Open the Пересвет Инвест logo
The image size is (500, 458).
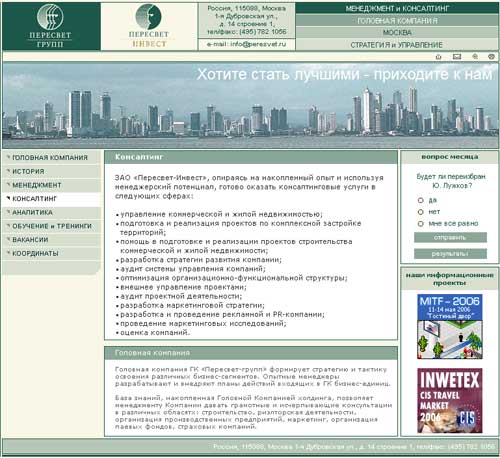(149, 26)
